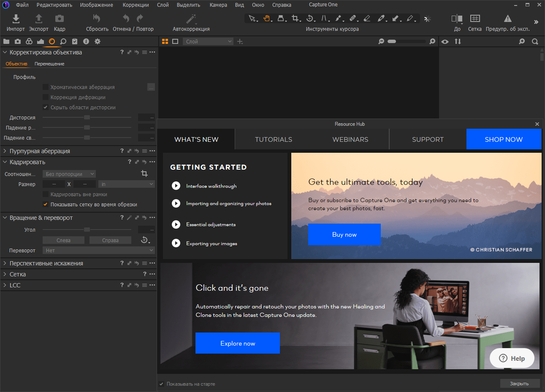
Task: Click the Сбросить reset icon
Action: 97,19
